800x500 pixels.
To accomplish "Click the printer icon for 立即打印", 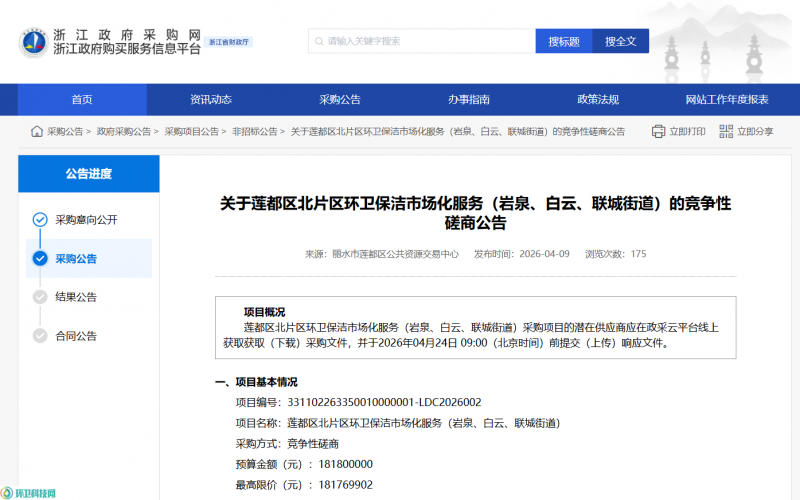I will (658, 131).
